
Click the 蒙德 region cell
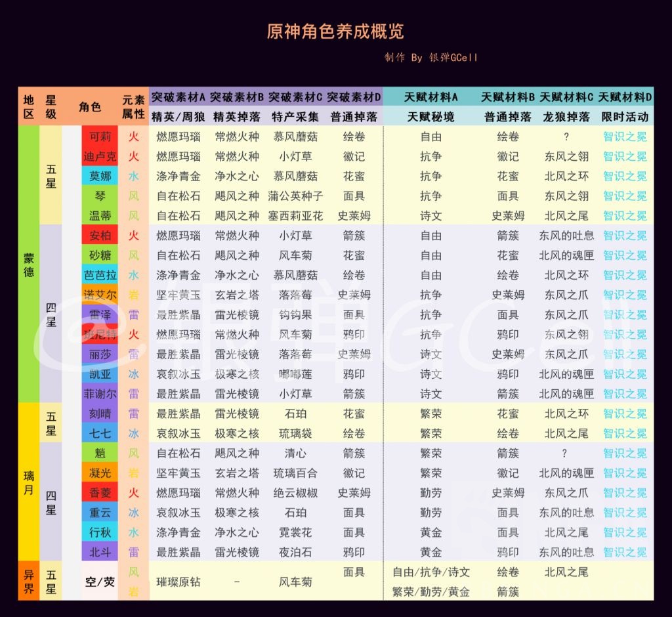[x=29, y=265]
